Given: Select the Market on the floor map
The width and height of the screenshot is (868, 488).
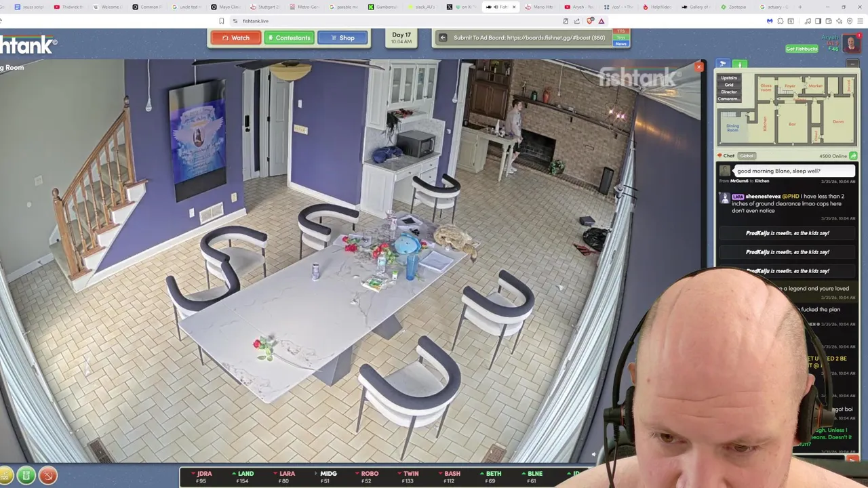Looking at the screenshot, I should (x=815, y=86).
